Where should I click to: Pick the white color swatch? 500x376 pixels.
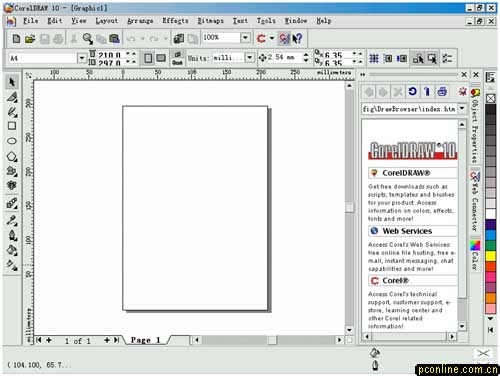click(x=490, y=214)
